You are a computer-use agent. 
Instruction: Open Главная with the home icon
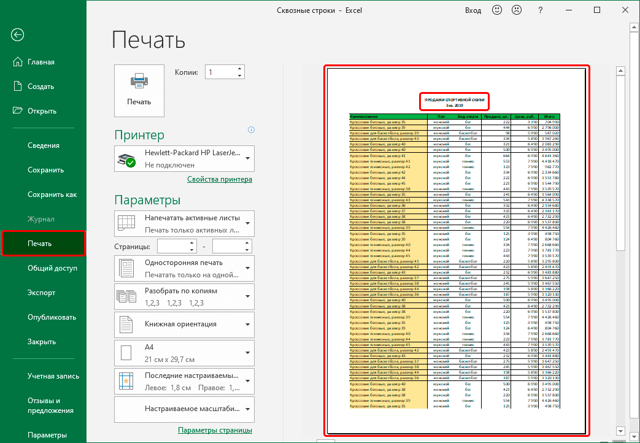[x=33, y=62]
